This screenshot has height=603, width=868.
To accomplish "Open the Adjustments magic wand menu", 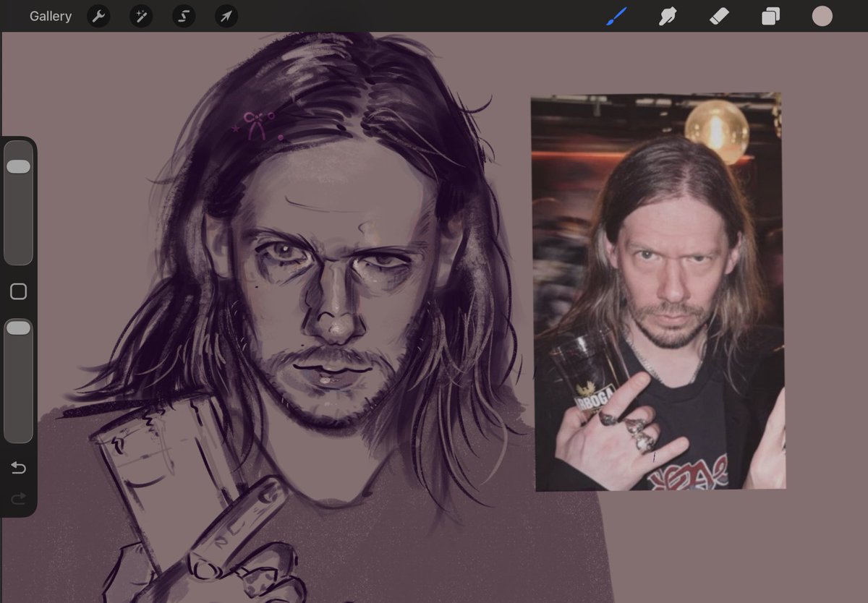I will (x=141, y=16).
